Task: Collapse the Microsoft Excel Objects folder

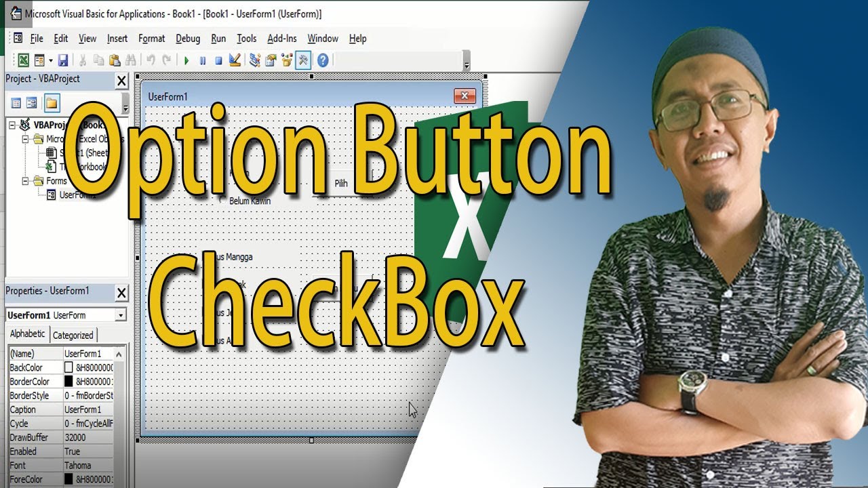Action: tap(25, 139)
